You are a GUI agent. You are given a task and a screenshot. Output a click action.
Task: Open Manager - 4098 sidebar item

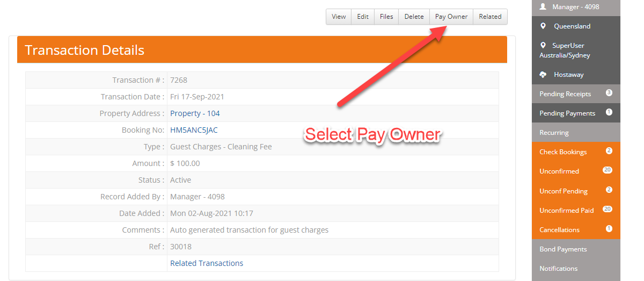point(576,7)
